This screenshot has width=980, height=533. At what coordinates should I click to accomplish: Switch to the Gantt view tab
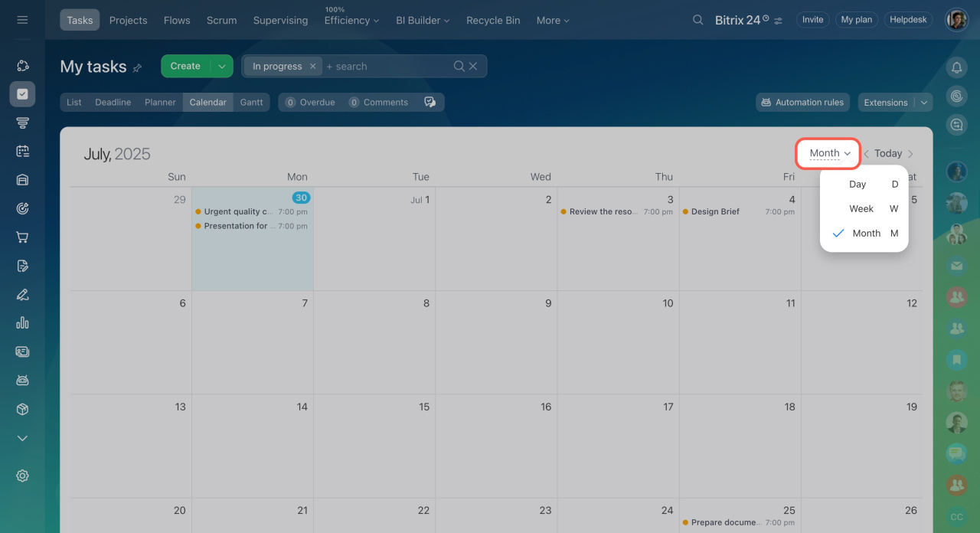tap(251, 102)
